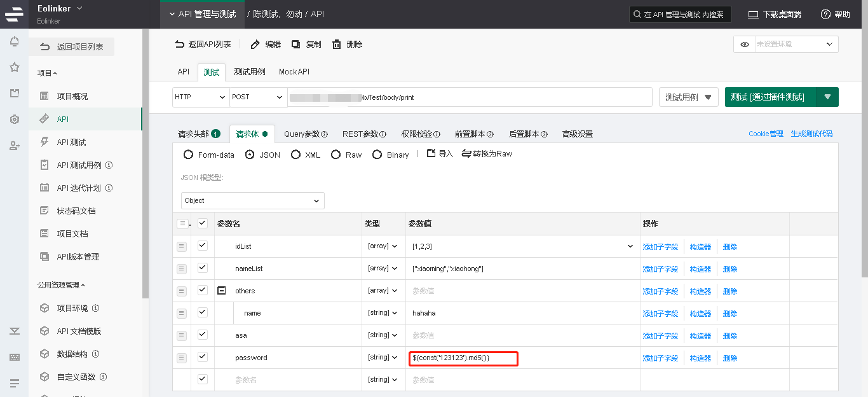The height and width of the screenshot is (397, 868).
Task: Click the star favorites icon in sidebar
Action: click(x=14, y=67)
